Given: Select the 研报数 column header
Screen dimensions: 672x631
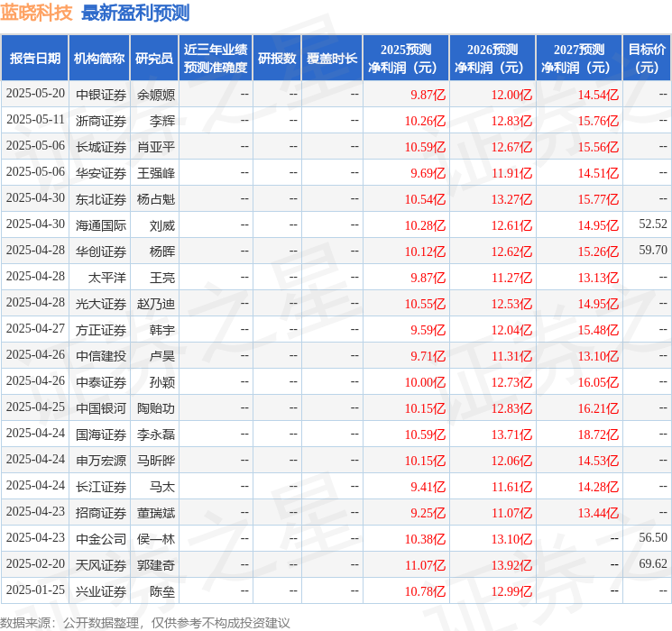Looking at the screenshot, I should [x=277, y=58].
